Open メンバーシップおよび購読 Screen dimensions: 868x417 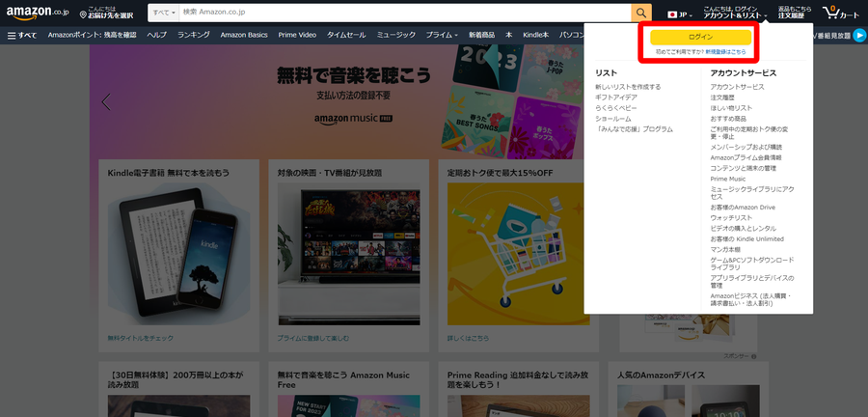[746, 148]
